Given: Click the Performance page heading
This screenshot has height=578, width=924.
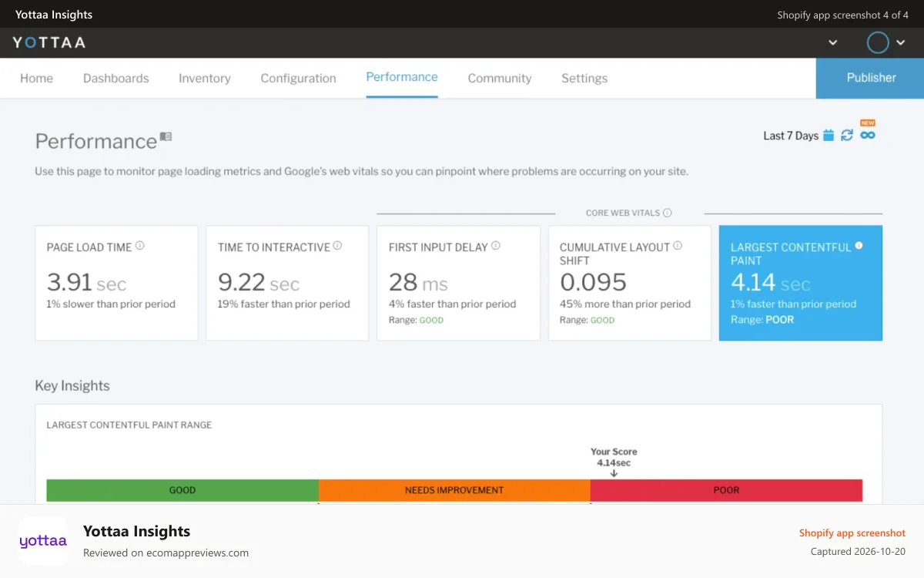Looking at the screenshot, I should coord(95,141).
